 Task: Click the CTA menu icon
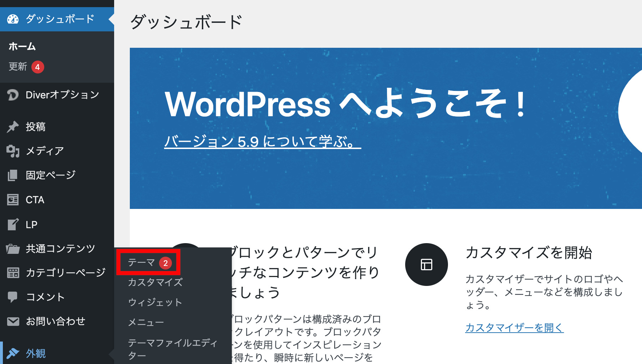tap(13, 200)
